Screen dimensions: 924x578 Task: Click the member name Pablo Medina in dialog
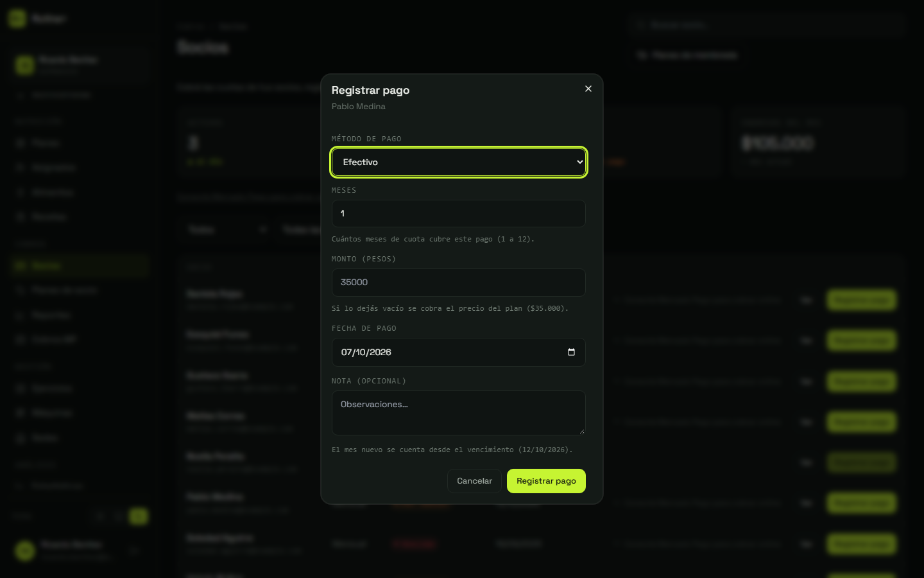359,107
